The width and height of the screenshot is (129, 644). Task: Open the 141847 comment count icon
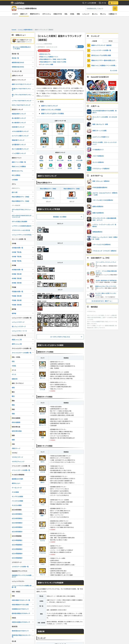point(79,47)
